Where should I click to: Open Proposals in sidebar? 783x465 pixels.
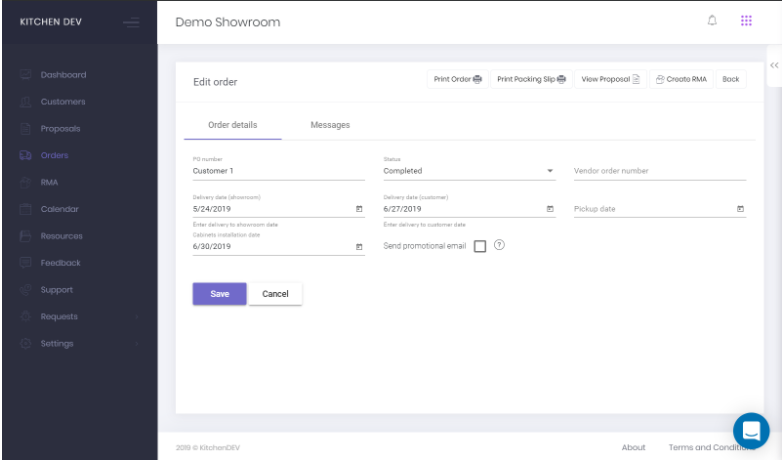pos(60,128)
